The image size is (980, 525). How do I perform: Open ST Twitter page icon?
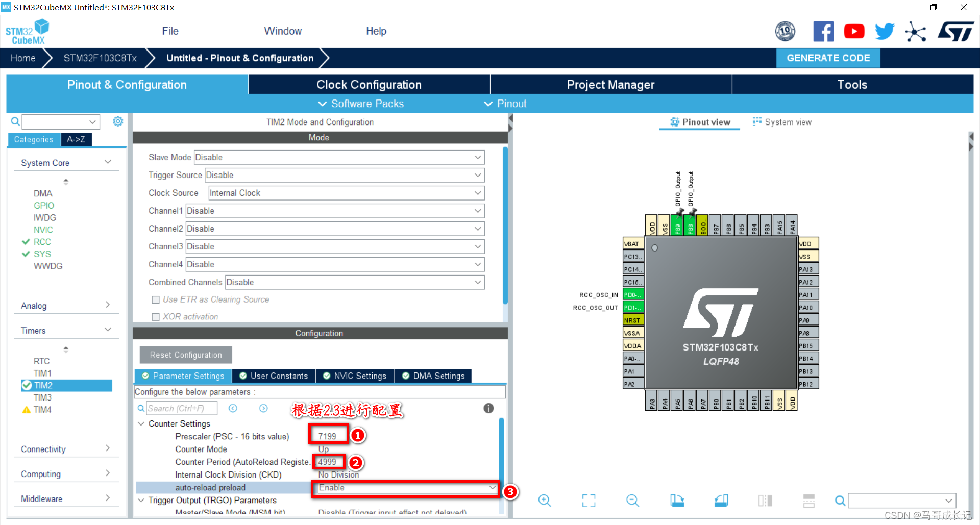coord(885,32)
